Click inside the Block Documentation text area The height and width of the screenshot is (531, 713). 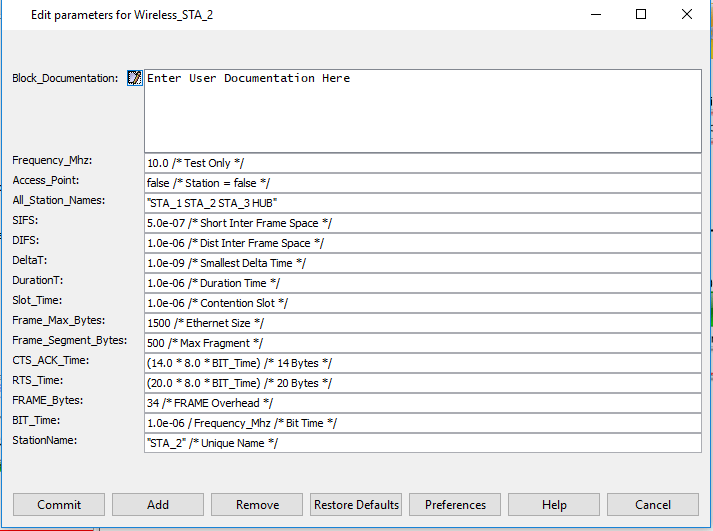[422, 110]
